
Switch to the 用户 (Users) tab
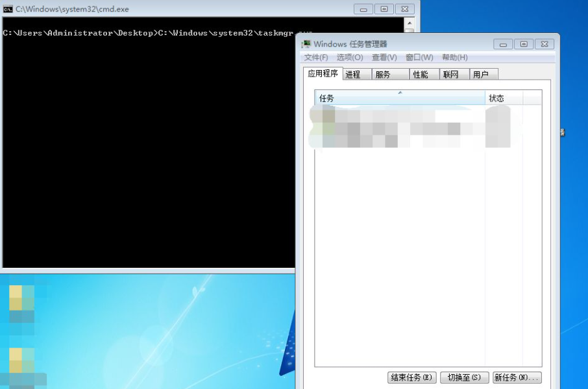coord(483,74)
